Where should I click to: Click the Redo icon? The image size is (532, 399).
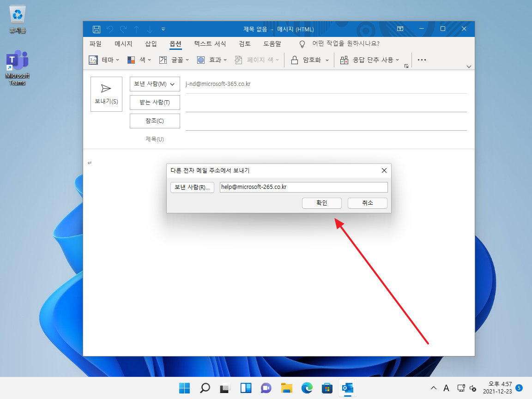123,29
